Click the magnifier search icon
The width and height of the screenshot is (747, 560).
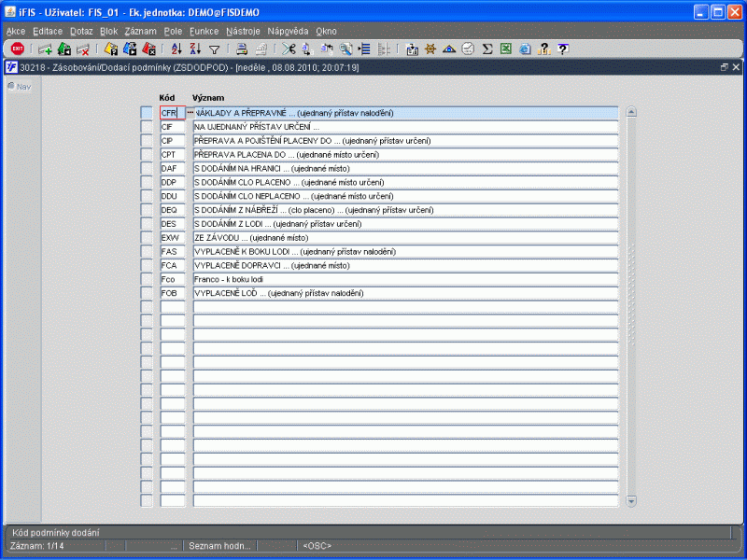coord(345,49)
